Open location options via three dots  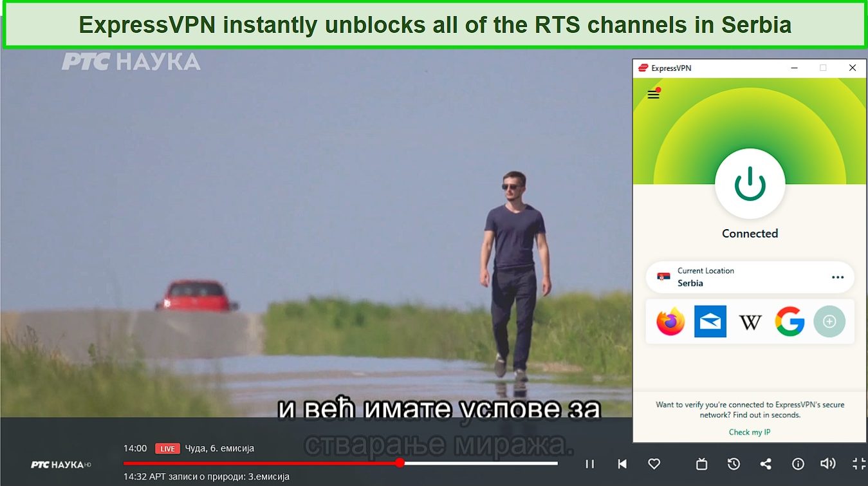tap(838, 277)
